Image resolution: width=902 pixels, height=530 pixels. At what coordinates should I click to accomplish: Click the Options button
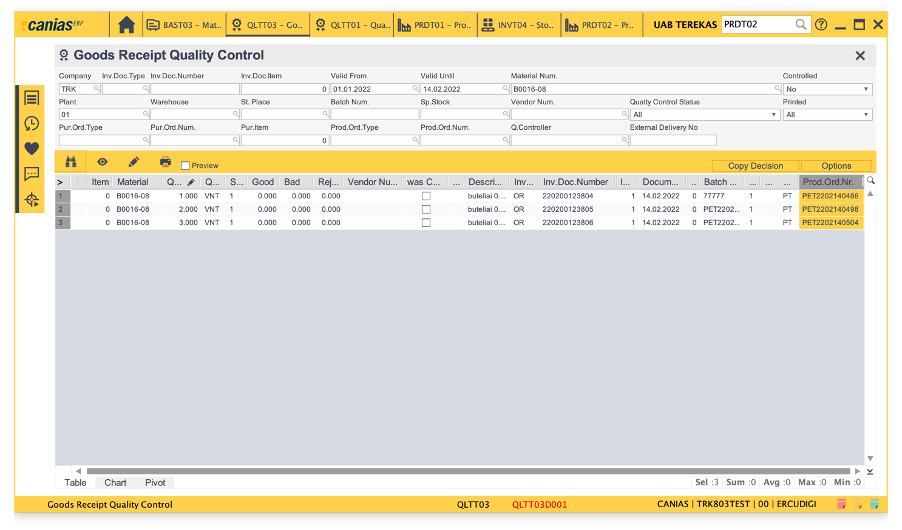(836, 166)
